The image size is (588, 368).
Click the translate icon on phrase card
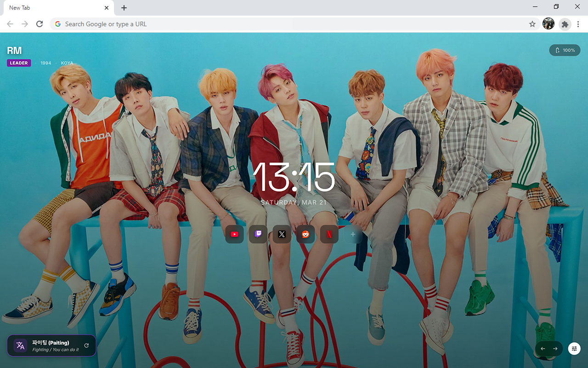click(x=20, y=345)
